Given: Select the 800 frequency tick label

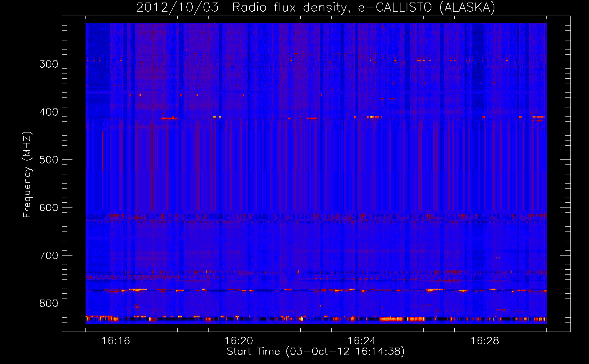Looking at the screenshot, I should [49, 304].
